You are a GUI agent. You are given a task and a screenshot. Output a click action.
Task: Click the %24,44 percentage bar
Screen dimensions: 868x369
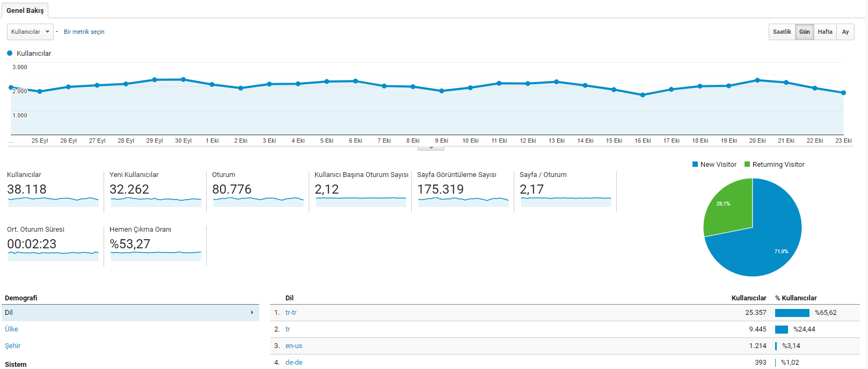coord(782,329)
